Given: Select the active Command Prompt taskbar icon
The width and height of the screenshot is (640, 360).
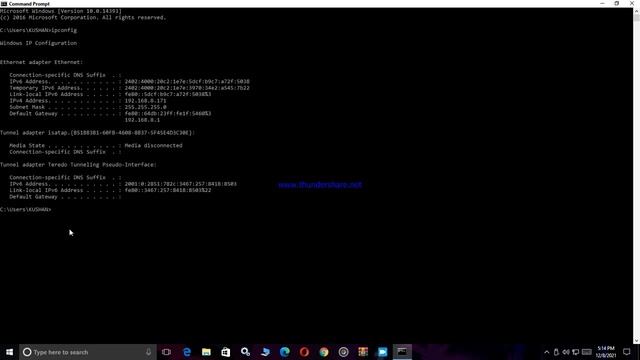Looking at the screenshot, I should pos(402,352).
